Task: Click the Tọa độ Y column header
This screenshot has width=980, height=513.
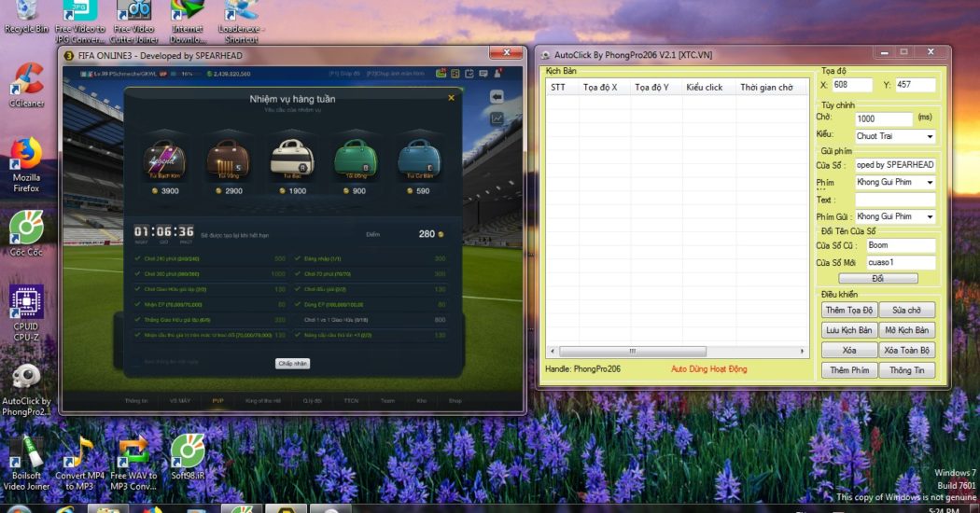Action: [x=656, y=88]
